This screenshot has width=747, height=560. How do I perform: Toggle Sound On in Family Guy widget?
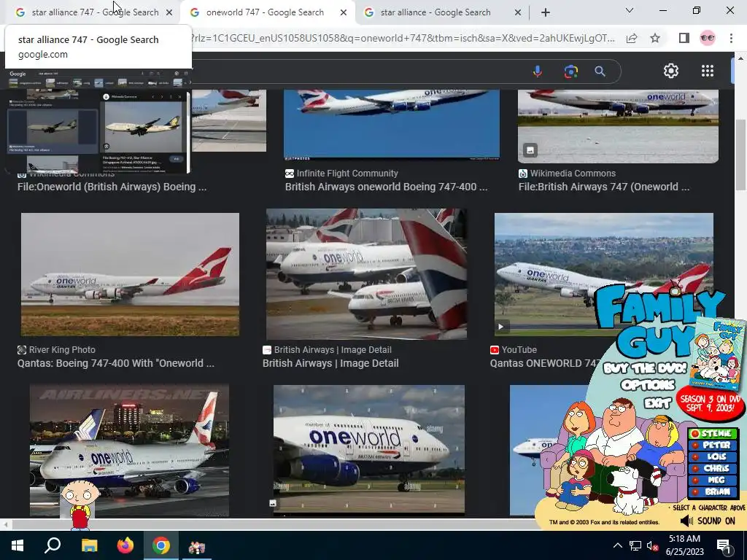pos(708,521)
